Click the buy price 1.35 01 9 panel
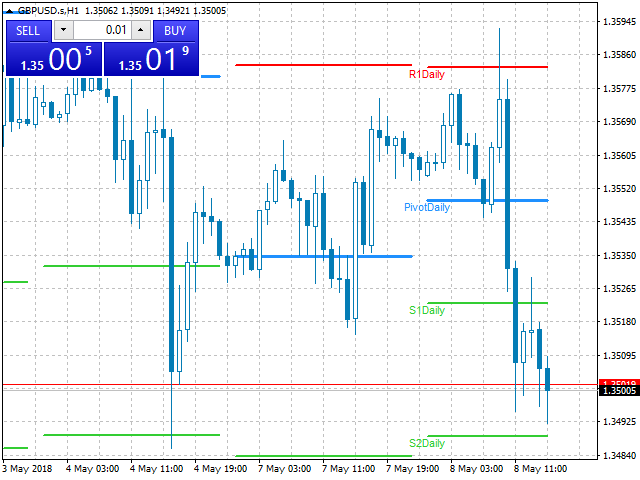The height and width of the screenshot is (480, 640). [x=151, y=60]
